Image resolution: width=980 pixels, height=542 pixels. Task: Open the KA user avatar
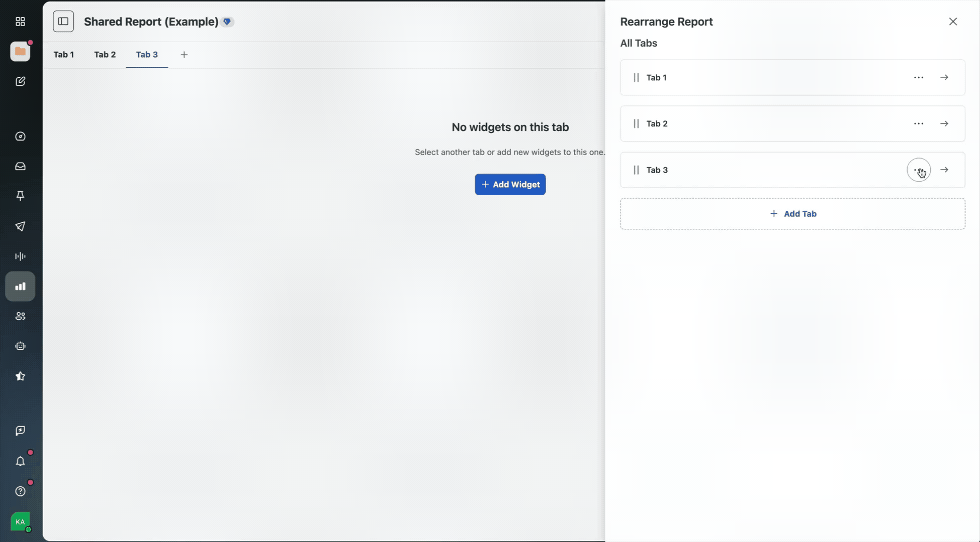(20, 522)
